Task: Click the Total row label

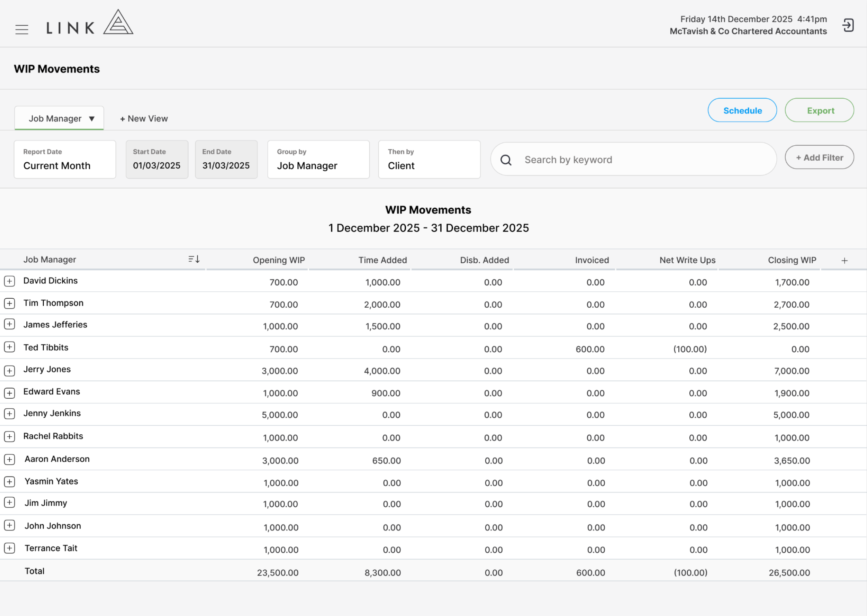Action: click(35, 571)
